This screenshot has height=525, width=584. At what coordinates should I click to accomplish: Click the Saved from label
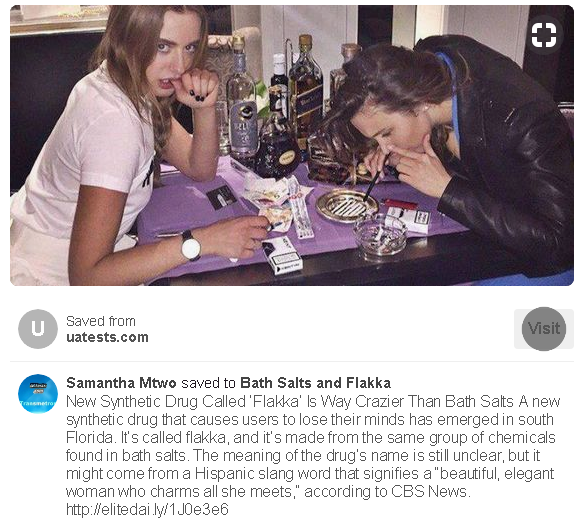101,321
